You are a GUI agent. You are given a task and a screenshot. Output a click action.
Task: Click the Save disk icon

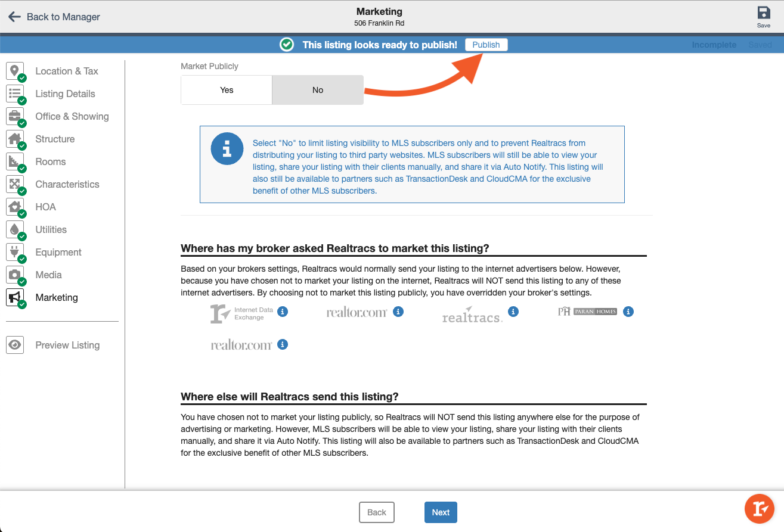tap(763, 13)
